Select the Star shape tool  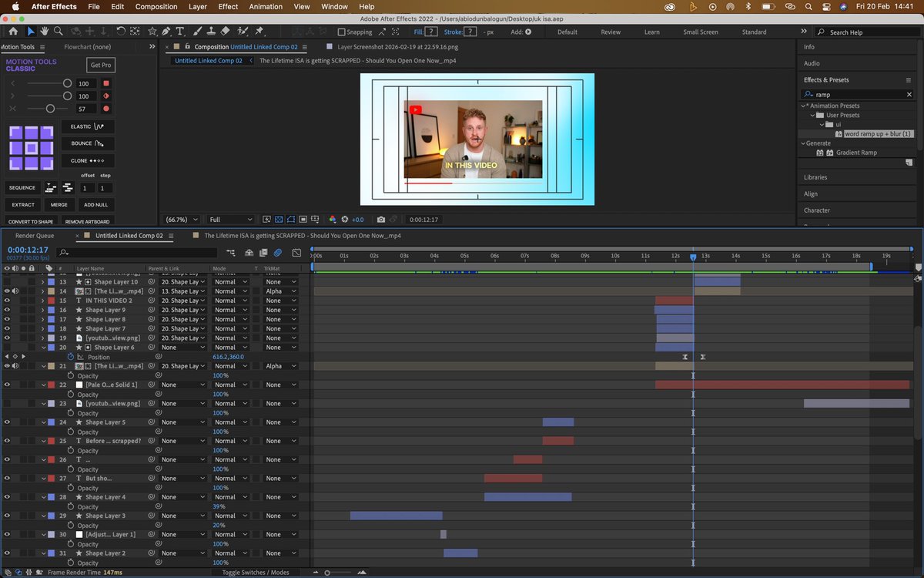coord(152,32)
